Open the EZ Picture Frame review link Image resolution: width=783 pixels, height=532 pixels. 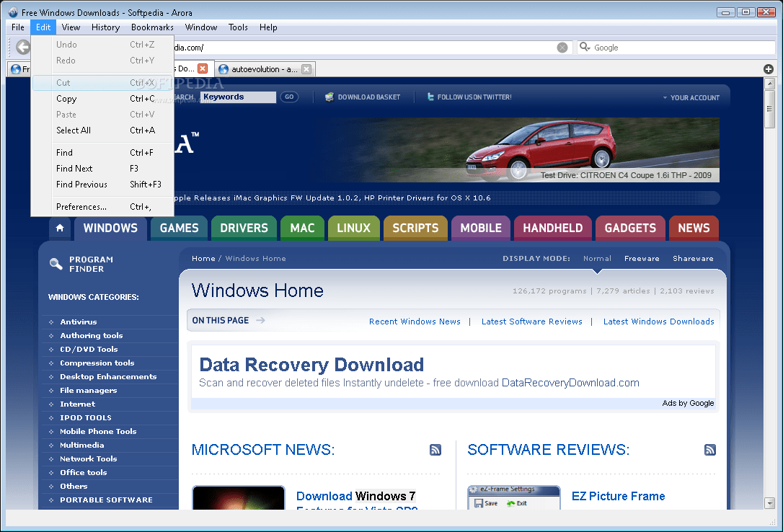618,496
